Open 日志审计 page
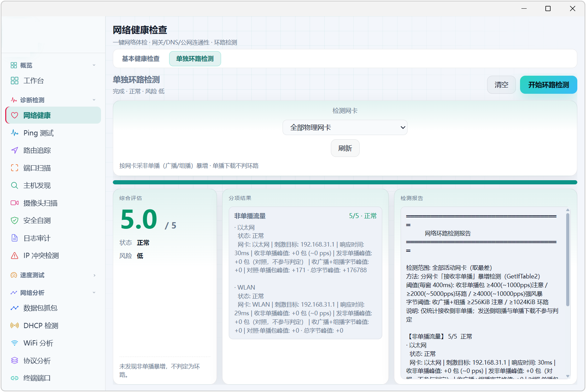The height and width of the screenshot is (392, 586). point(53,238)
